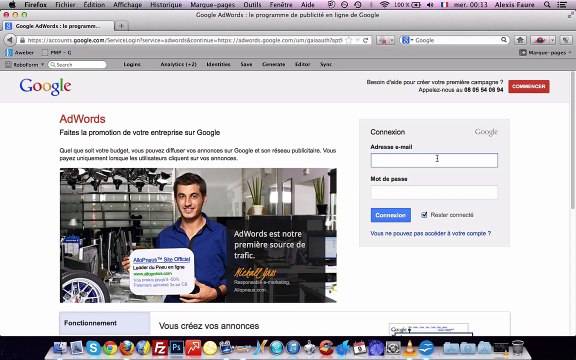Click the Aweber bookmark
The width and height of the screenshot is (576, 360).
[x=20, y=53]
